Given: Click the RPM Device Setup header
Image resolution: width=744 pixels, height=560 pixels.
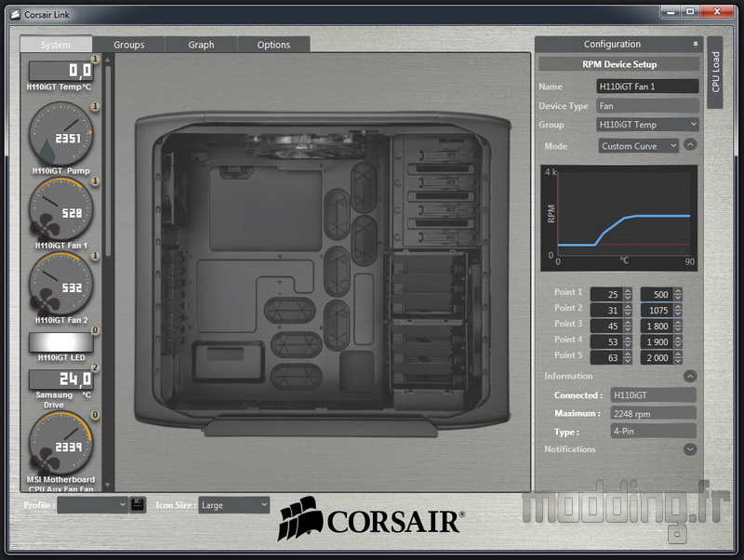Looking at the screenshot, I should point(619,64).
